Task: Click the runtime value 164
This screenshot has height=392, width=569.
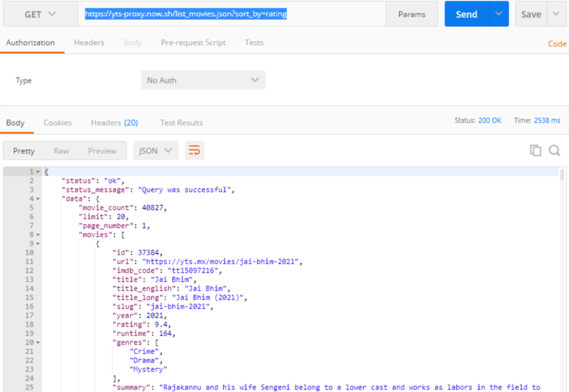Action: tap(165, 333)
